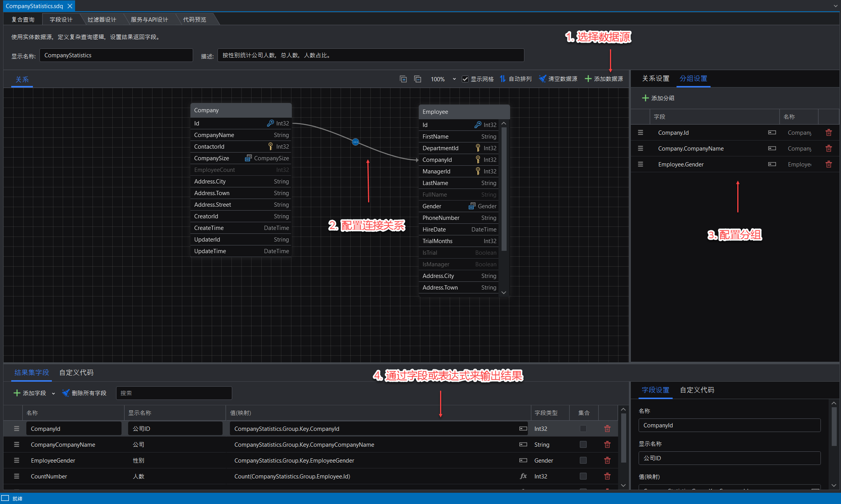
Task: Select the 分组设置 tab
Action: tap(693, 79)
